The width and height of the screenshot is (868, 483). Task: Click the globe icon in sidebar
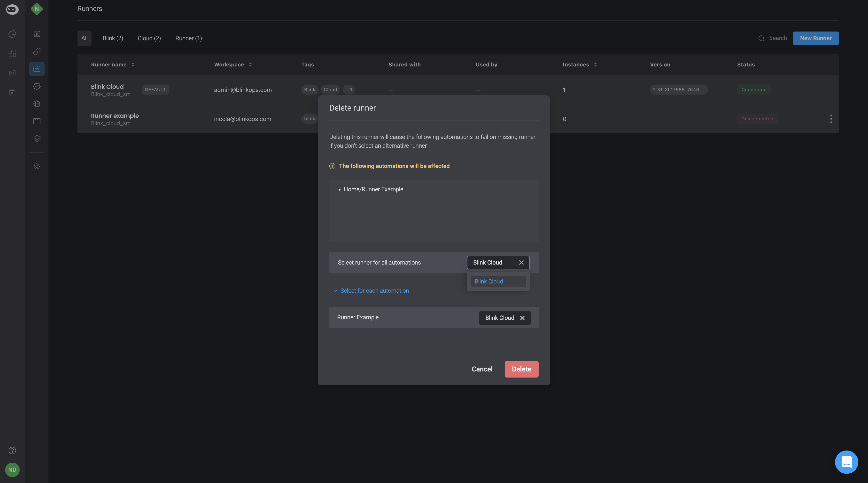(37, 104)
